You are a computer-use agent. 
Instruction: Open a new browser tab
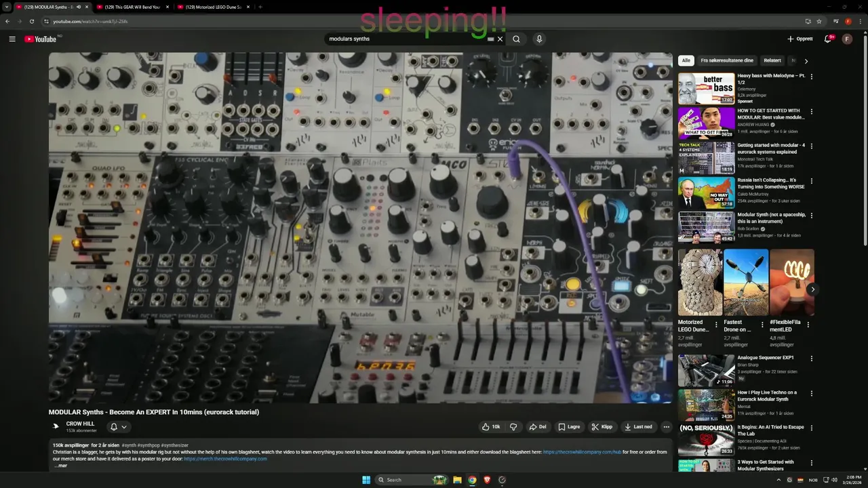pos(260,7)
